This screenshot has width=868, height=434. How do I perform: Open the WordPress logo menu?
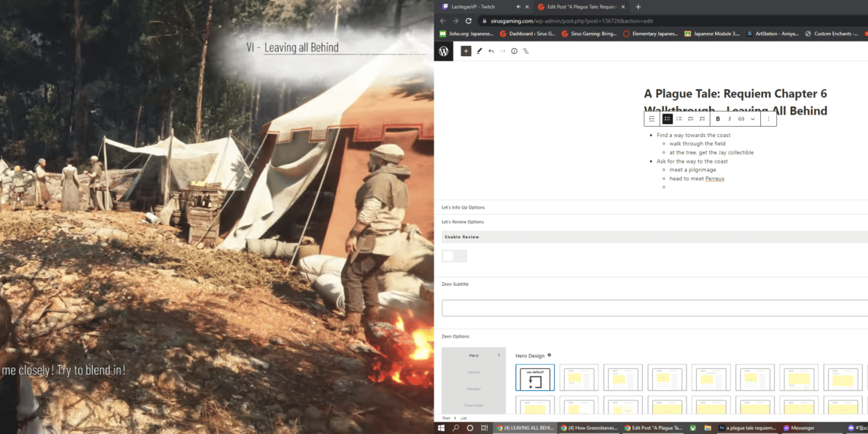pyautogui.click(x=443, y=51)
